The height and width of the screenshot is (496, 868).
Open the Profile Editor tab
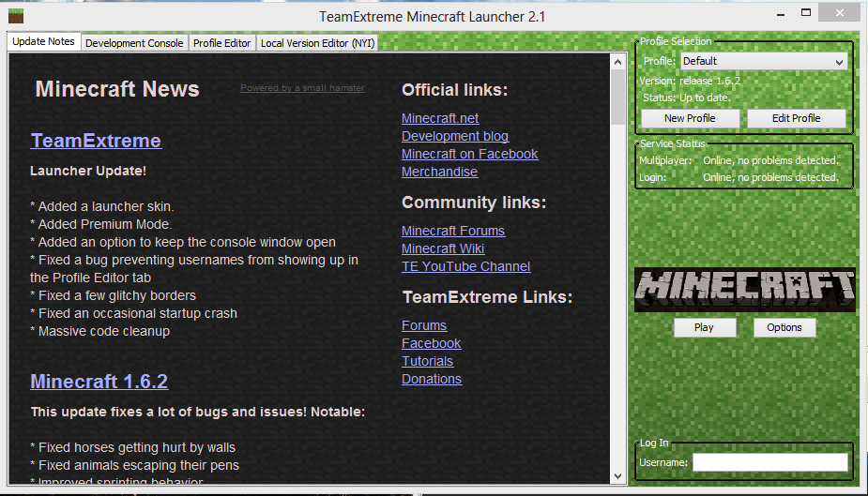click(222, 43)
